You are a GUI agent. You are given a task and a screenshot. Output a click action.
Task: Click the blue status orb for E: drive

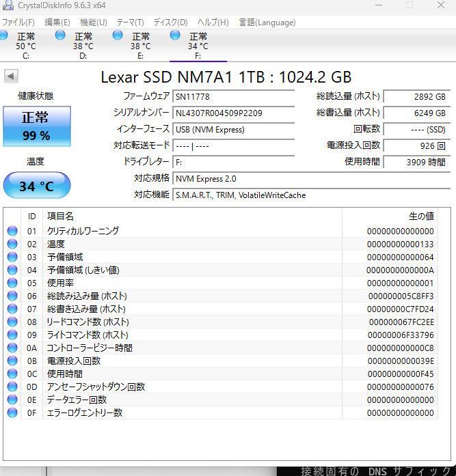click(x=118, y=36)
